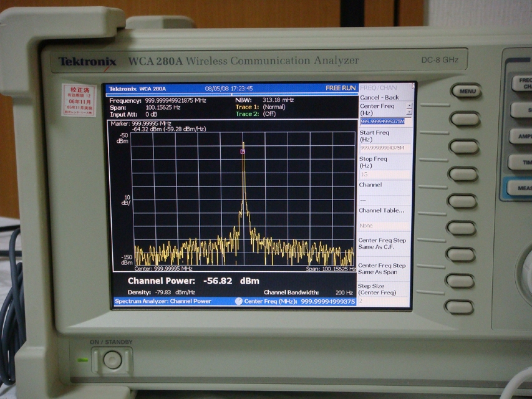This screenshot has height=399, width=532.
Task: Push the oval side key beside Stop Freq
Action: [463, 174]
